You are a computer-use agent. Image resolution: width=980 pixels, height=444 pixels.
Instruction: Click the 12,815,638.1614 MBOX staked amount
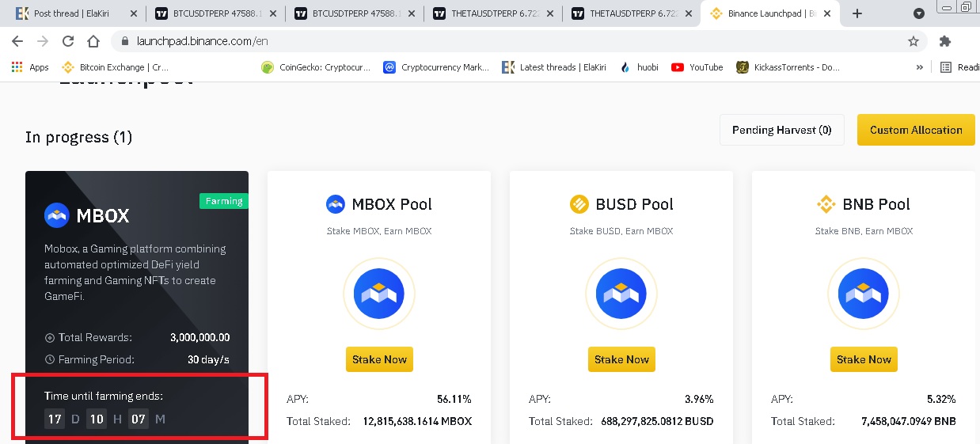417,421
